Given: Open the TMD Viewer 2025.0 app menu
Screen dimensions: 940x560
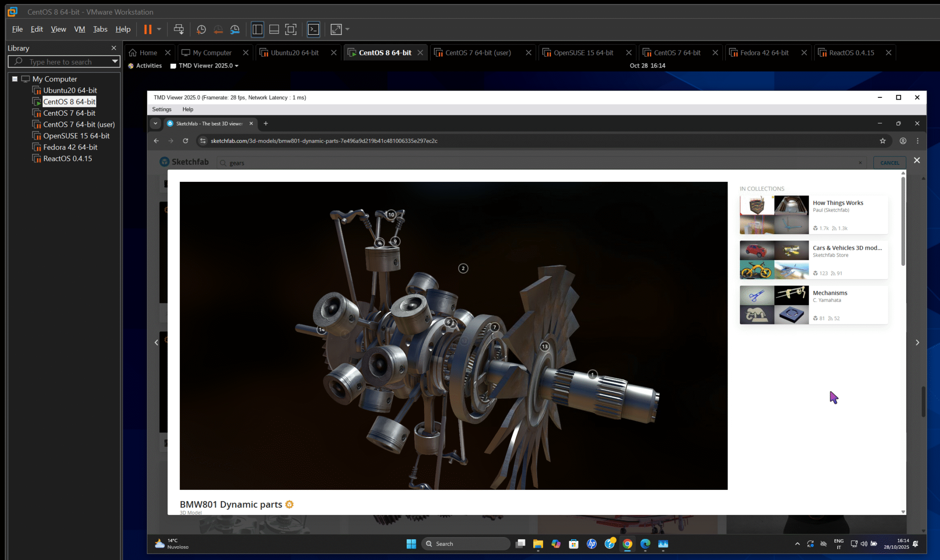Looking at the screenshot, I should 204,66.
